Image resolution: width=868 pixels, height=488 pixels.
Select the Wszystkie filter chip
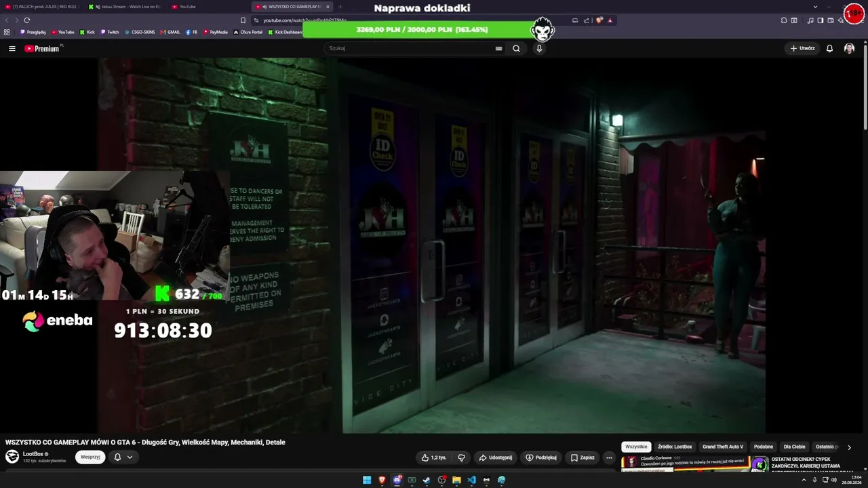click(636, 447)
